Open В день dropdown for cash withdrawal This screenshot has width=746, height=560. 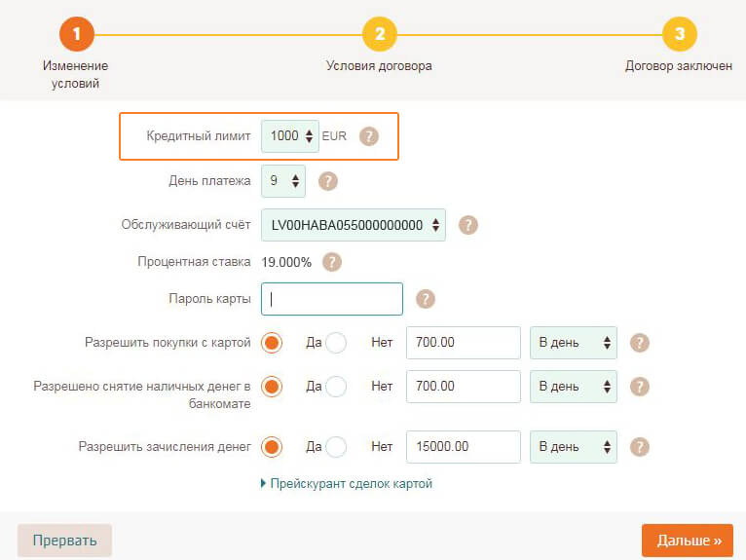coord(574,387)
